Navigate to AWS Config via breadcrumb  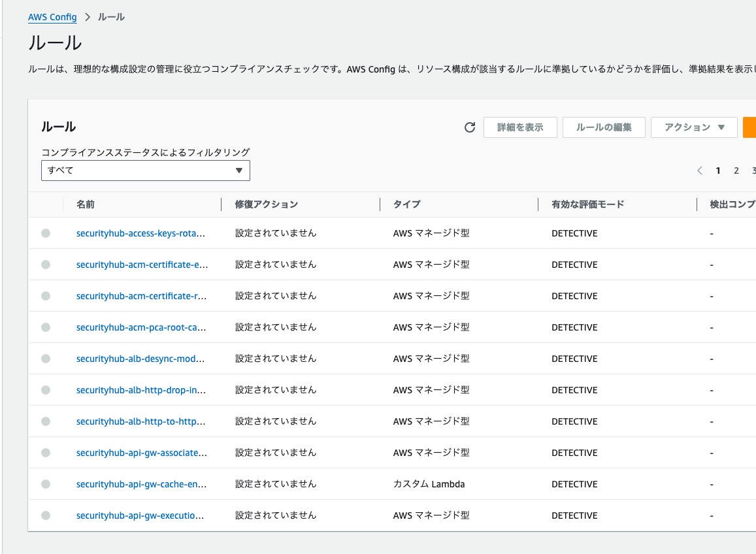pos(52,17)
